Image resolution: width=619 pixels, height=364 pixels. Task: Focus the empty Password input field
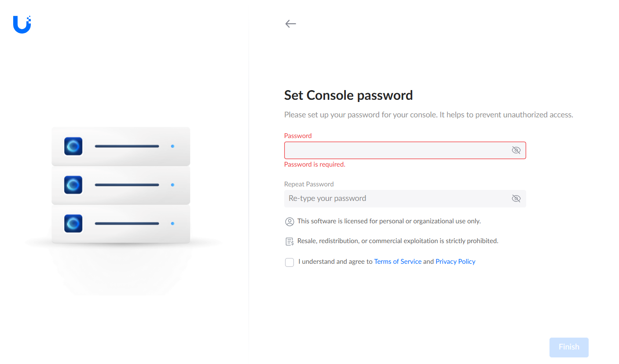point(396,150)
